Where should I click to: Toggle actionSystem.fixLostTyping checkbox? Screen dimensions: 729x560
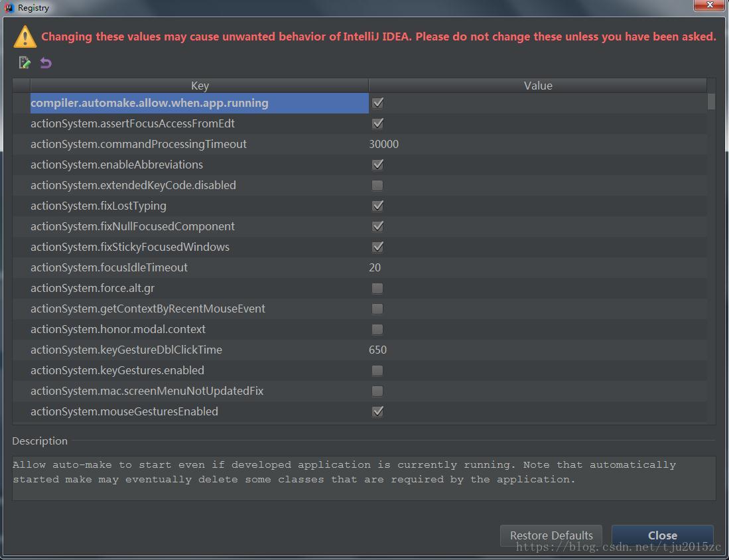(x=377, y=206)
